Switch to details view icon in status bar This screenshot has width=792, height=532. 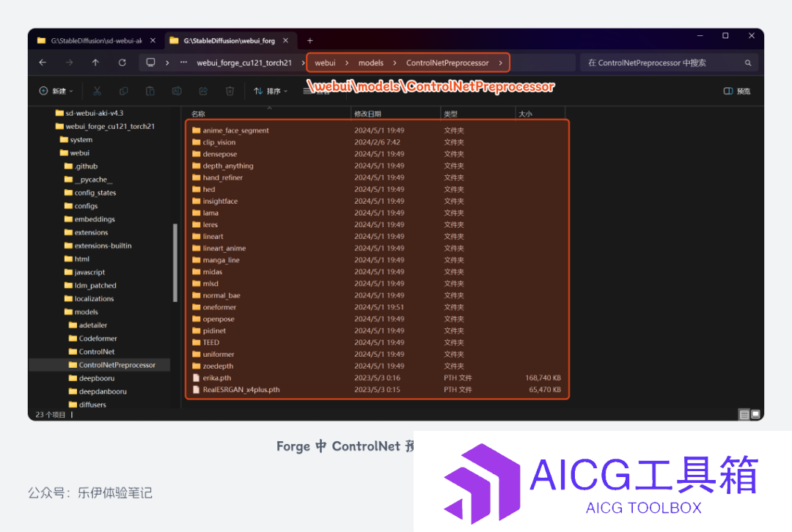point(744,415)
